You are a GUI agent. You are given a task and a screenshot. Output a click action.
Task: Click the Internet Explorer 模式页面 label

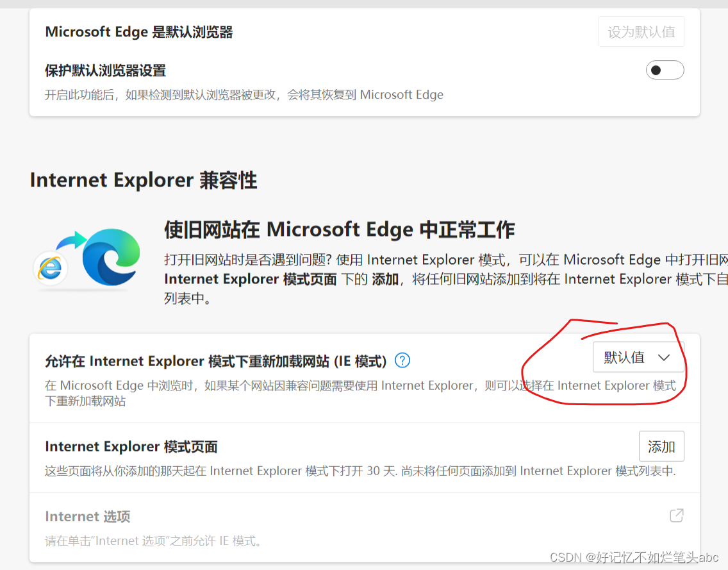(131, 446)
